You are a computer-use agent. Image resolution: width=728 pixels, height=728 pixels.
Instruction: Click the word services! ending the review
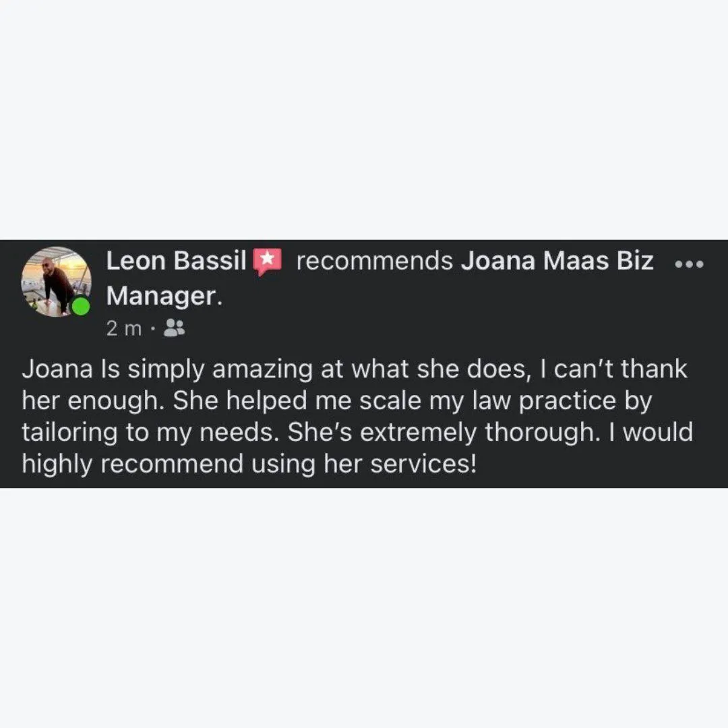coord(423,464)
